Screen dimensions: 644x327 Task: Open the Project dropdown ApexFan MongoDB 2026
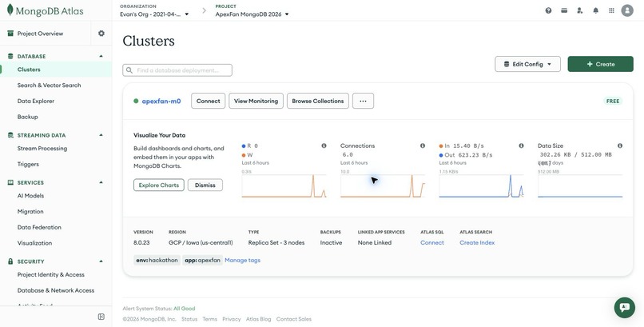[x=252, y=14]
